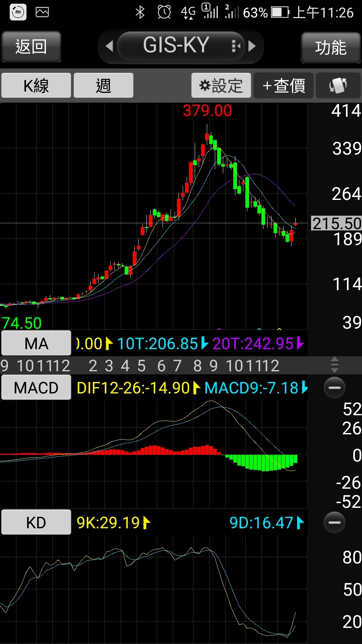Tap the MACD9:-7.18 value
362x644 pixels.
tap(251, 388)
